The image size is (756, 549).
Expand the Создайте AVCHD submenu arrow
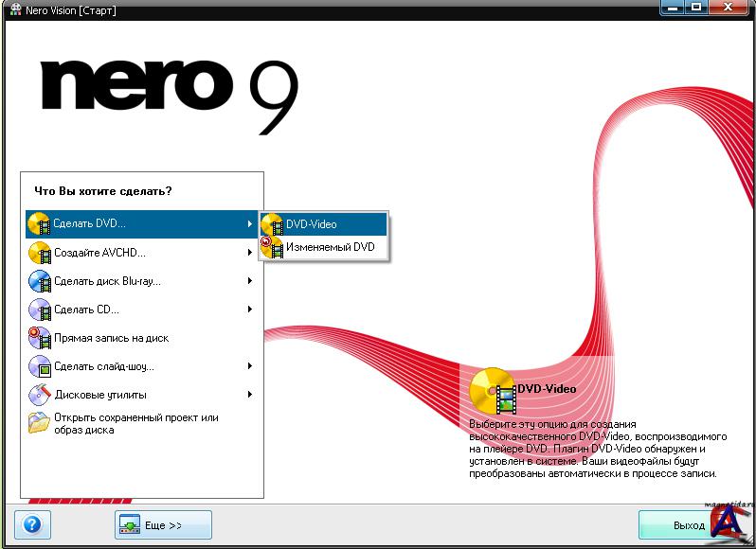249,253
